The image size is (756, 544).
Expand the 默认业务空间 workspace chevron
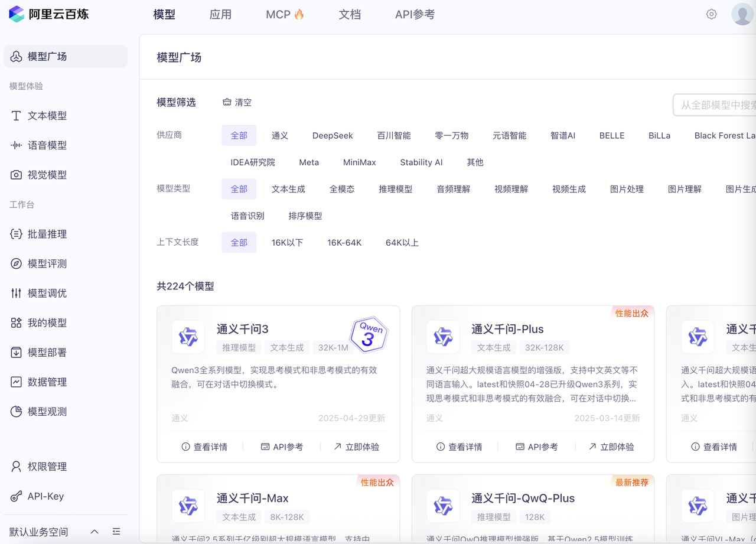click(x=94, y=532)
